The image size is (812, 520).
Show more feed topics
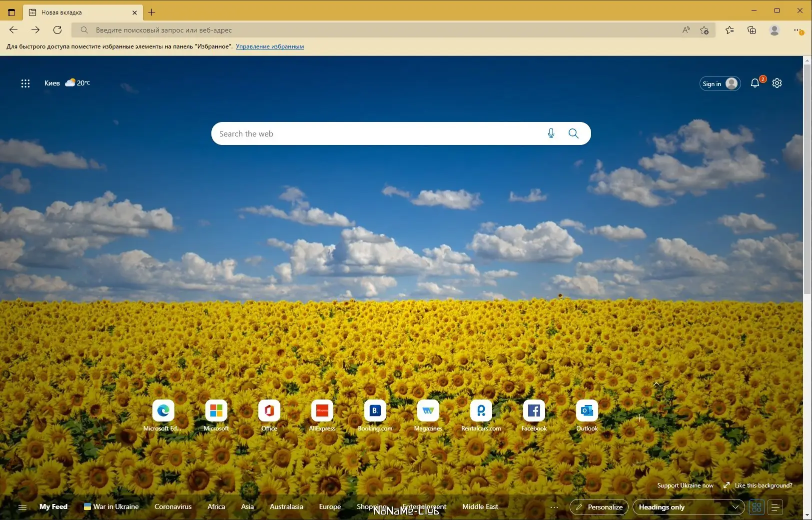point(554,507)
